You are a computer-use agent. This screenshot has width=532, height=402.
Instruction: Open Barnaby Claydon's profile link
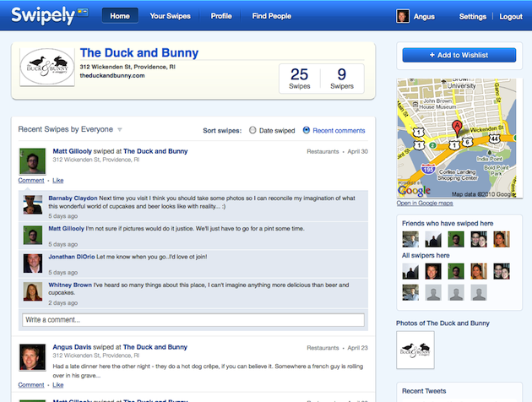(x=73, y=198)
